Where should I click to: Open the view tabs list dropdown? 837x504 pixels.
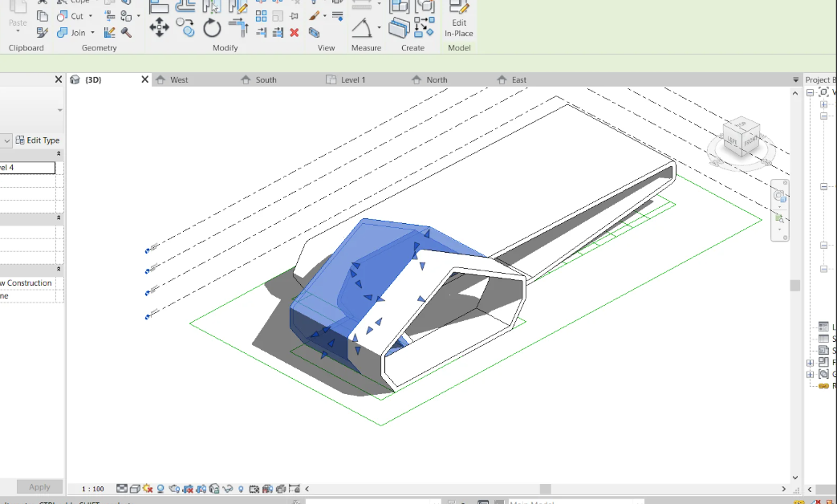pyautogui.click(x=795, y=79)
